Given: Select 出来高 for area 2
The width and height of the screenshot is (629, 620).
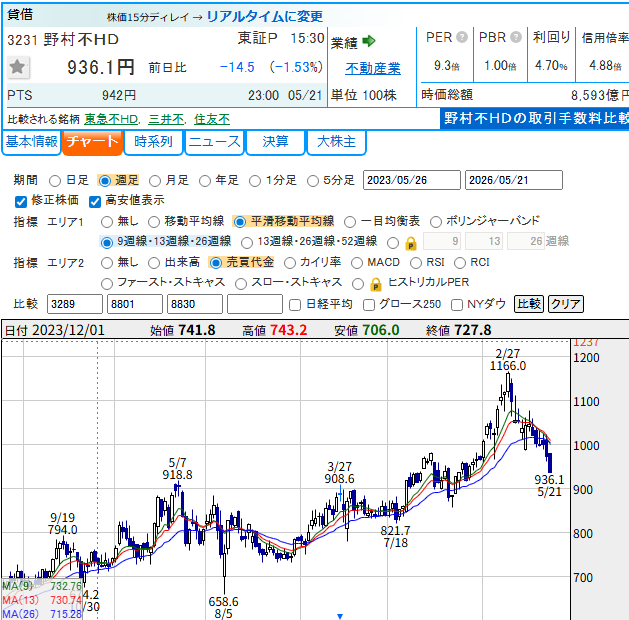Looking at the screenshot, I should 154,263.
